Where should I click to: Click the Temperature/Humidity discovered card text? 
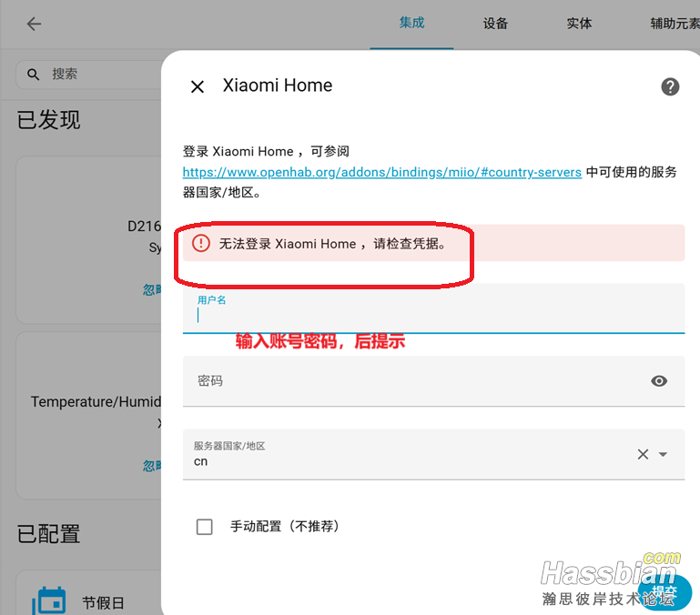click(x=96, y=402)
